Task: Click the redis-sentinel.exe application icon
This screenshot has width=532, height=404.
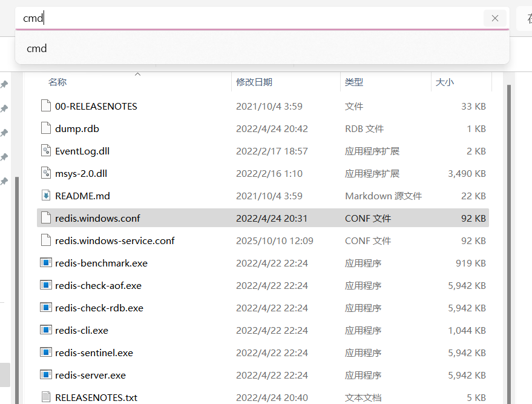Action: pyautogui.click(x=46, y=353)
